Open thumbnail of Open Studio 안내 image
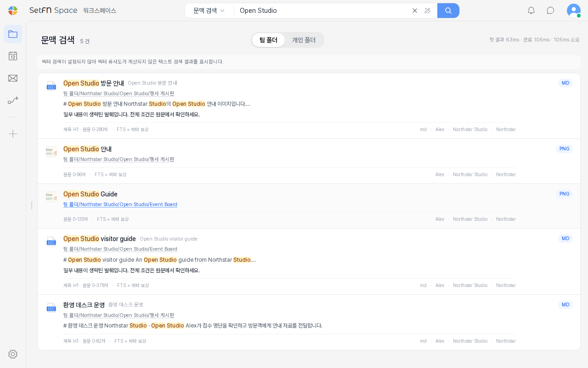This screenshot has width=588, height=368. pyautogui.click(x=51, y=152)
